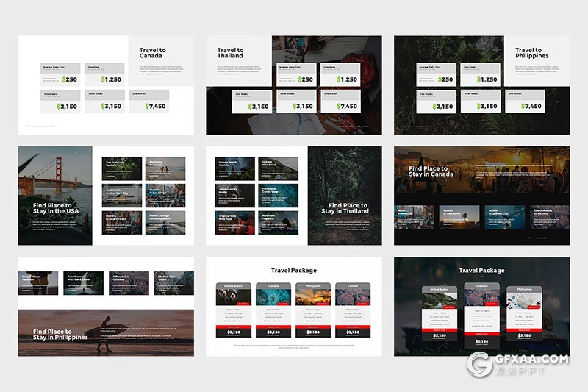This screenshot has width=588, height=392.
Task: Click the $7,450 One Month card on Thailand slide
Action: [x=340, y=102]
